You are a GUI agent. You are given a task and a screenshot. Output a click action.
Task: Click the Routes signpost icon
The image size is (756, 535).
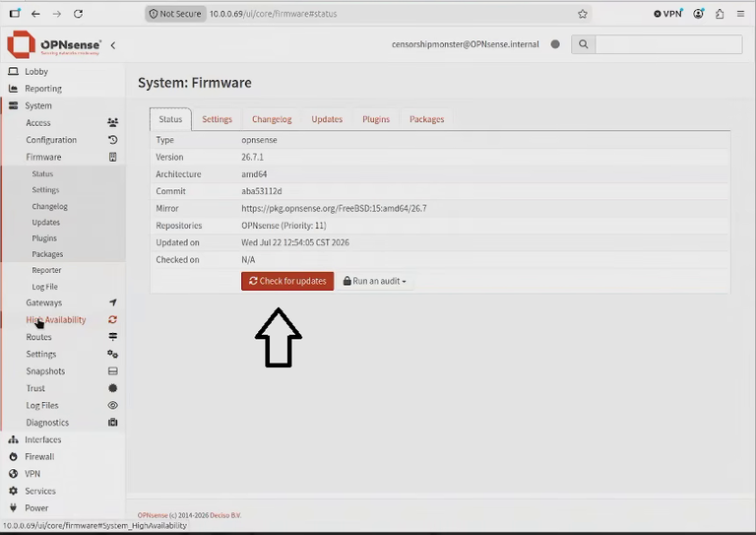(x=113, y=337)
